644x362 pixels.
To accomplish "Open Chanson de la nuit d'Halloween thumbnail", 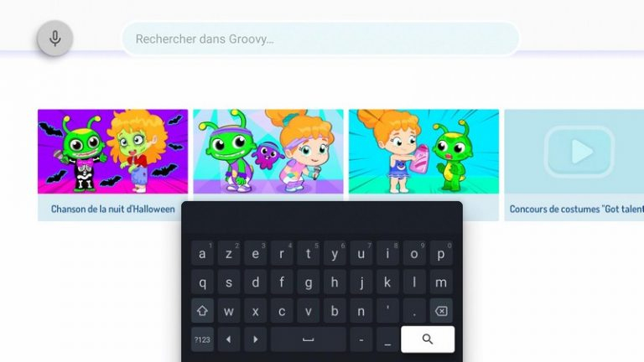I will point(112,152).
